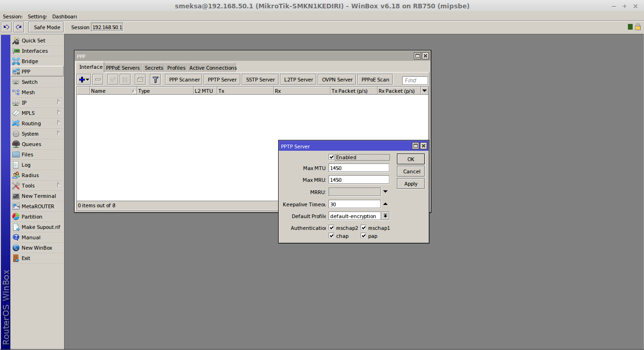
Task: Switch to the Secrets tab
Action: (154, 68)
